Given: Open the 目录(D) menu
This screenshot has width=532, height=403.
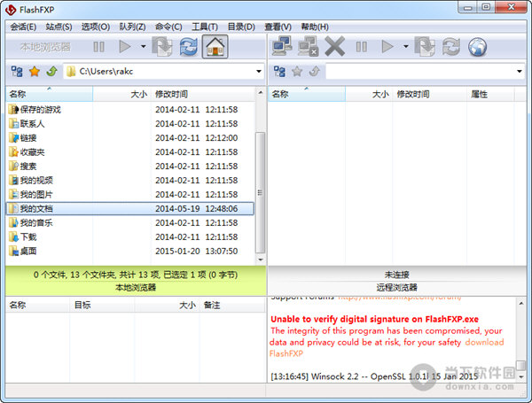Looking at the screenshot, I should pyautogui.click(x=241, y=27).
